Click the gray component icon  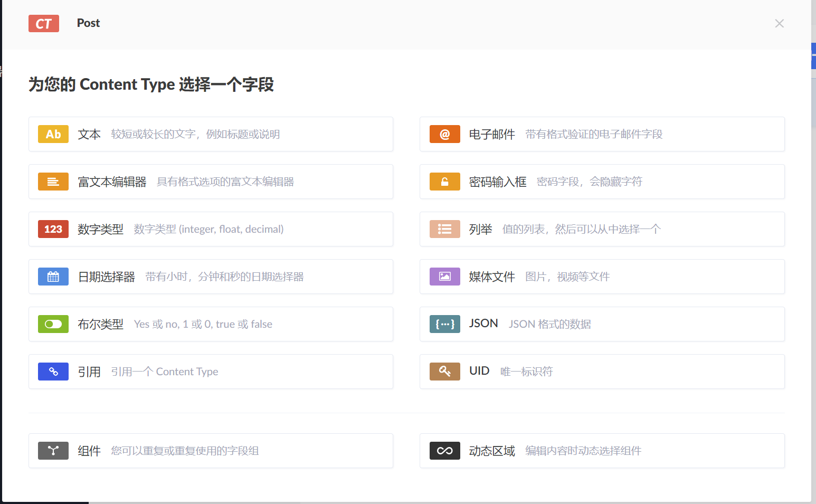(53, 451)
